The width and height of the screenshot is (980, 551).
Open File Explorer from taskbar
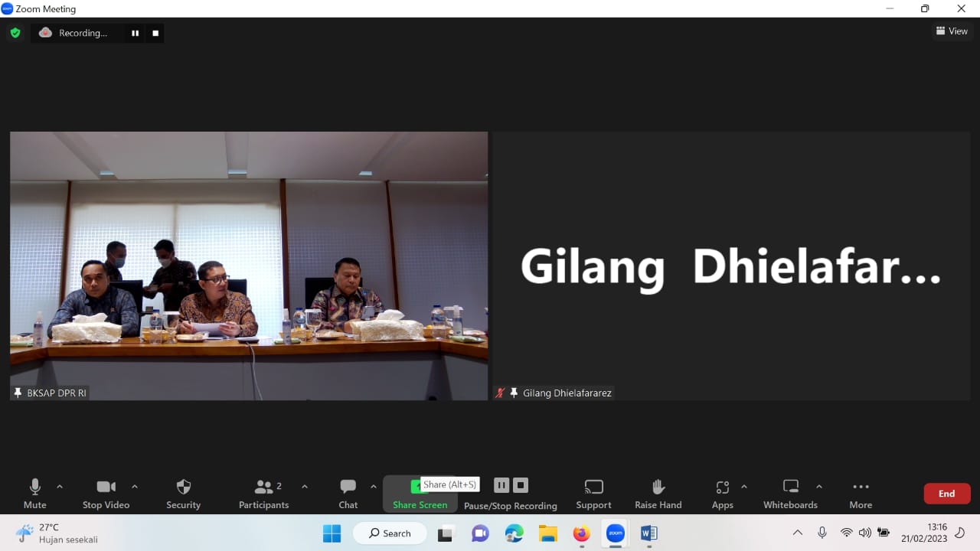click(547, 533)
